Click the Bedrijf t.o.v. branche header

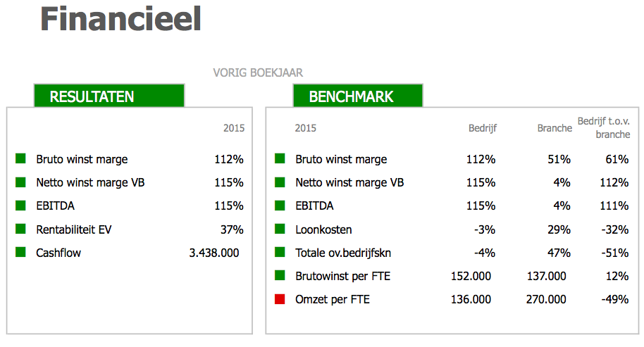click(x=604, y=127)
